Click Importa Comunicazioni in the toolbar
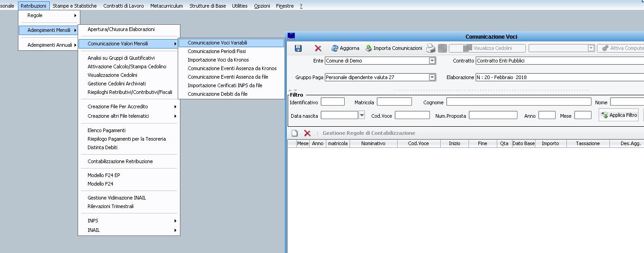 pyautogui.click(x=394, y=48)
